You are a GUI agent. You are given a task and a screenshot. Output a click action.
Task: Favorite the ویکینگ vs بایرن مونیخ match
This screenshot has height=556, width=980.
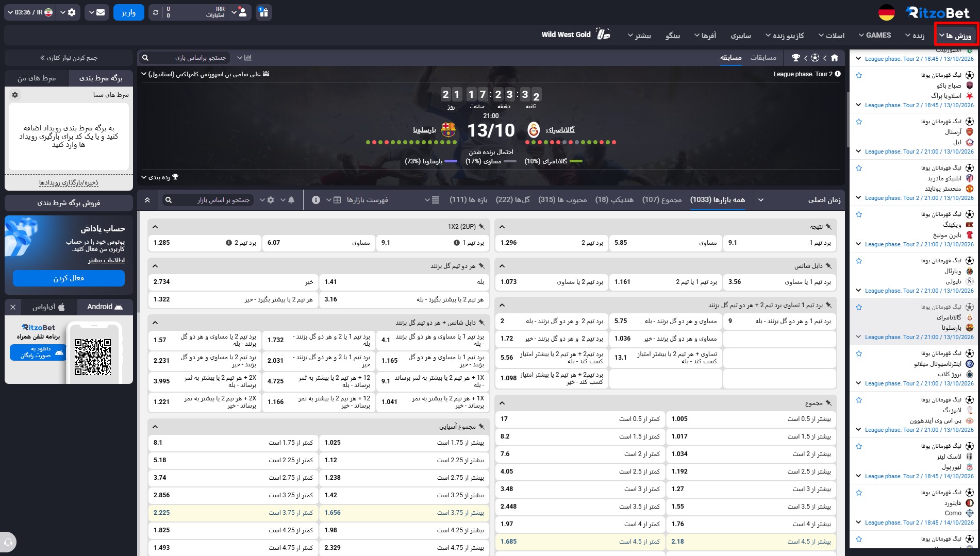tap(859, 214)
